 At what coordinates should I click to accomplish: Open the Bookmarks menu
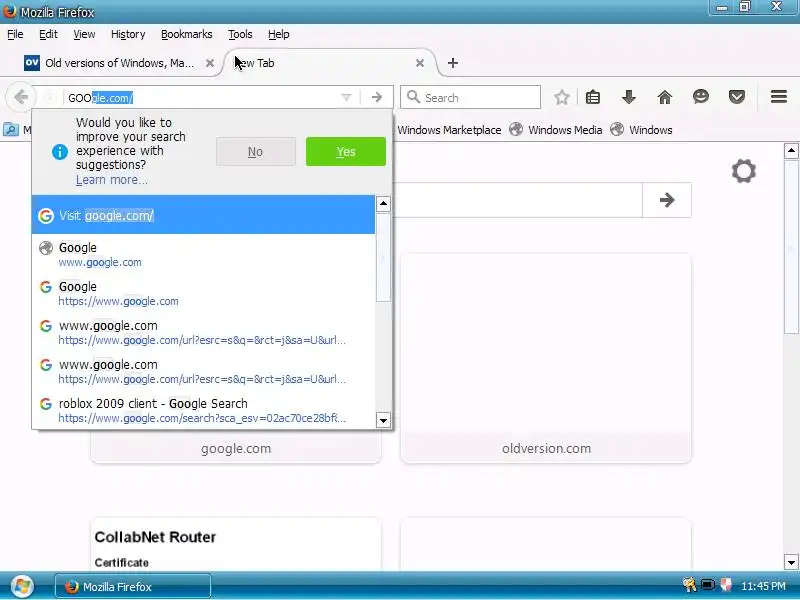(x=187, y=34)
